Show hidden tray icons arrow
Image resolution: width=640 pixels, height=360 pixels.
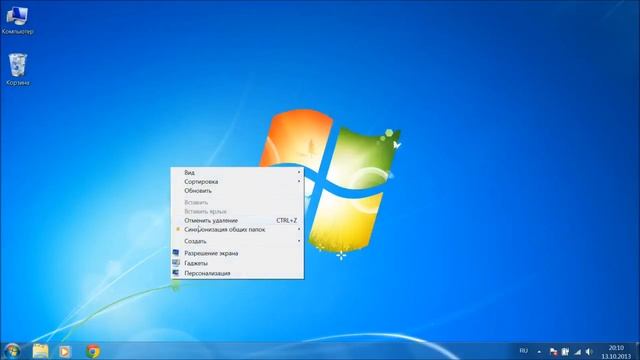click(x=539, y=351)
